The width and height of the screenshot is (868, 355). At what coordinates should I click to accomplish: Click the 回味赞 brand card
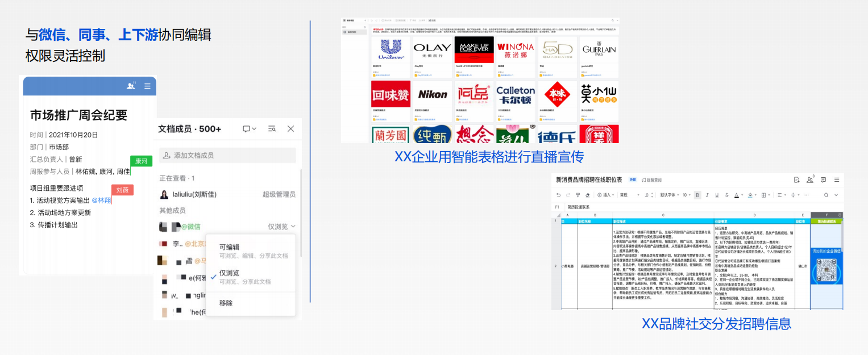coord(391,101)
